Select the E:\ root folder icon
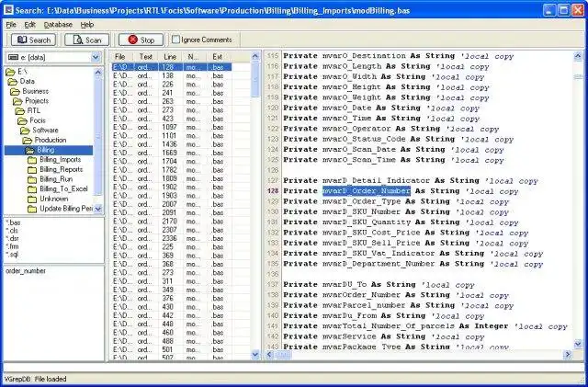Screen dimensions: 588x387 [x=10, y=72]
